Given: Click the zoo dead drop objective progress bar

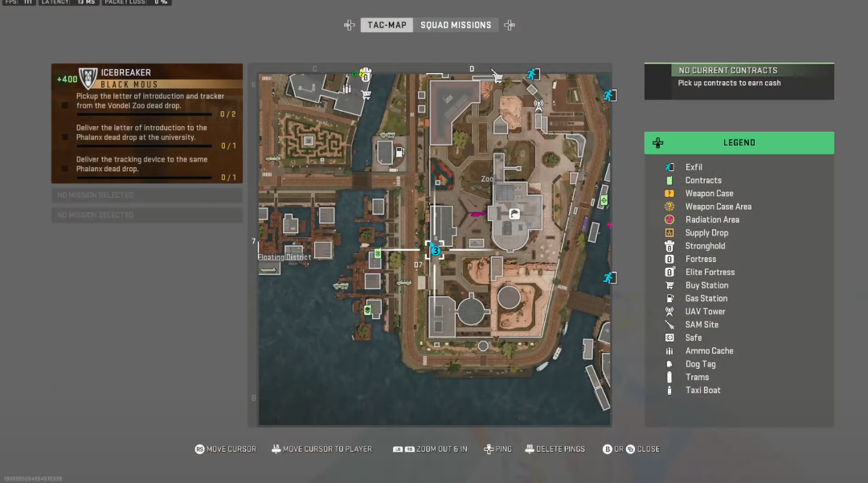Looking at the screenshot, I should [145, 115].
